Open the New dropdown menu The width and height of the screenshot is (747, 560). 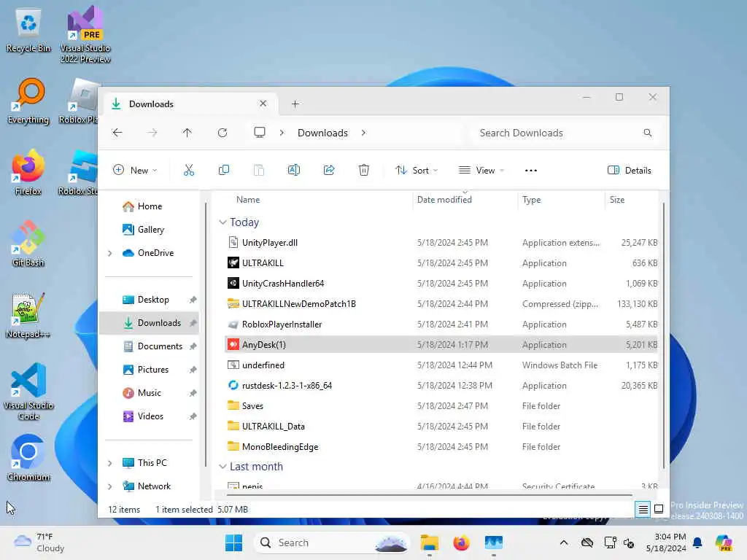135,171
